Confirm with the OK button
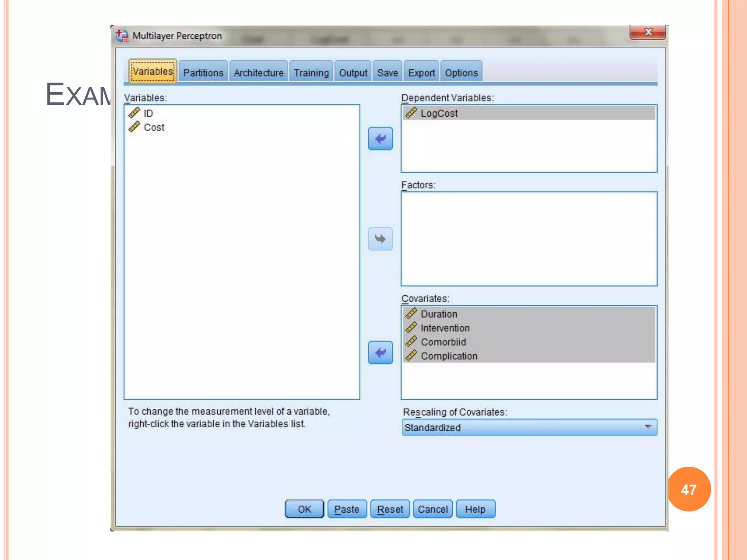747x560 pixels. 304,509
